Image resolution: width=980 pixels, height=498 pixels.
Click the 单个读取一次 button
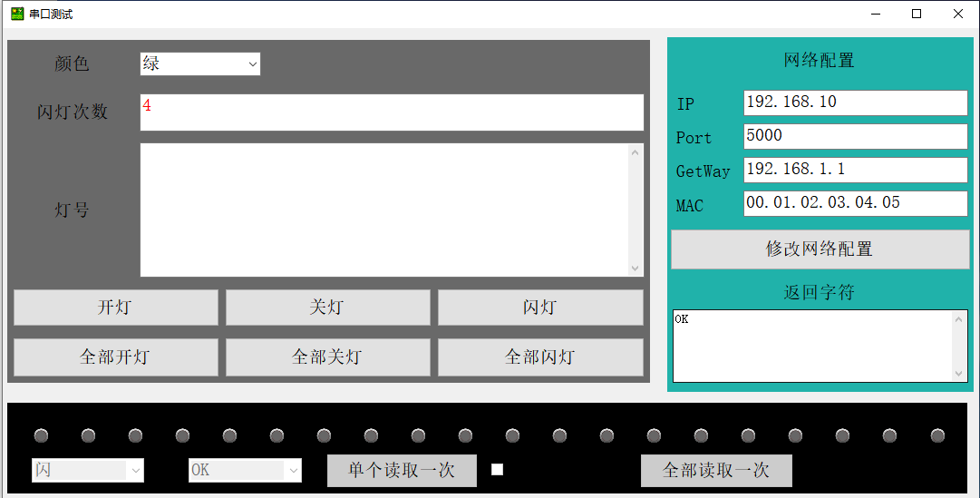coord(402,471)
